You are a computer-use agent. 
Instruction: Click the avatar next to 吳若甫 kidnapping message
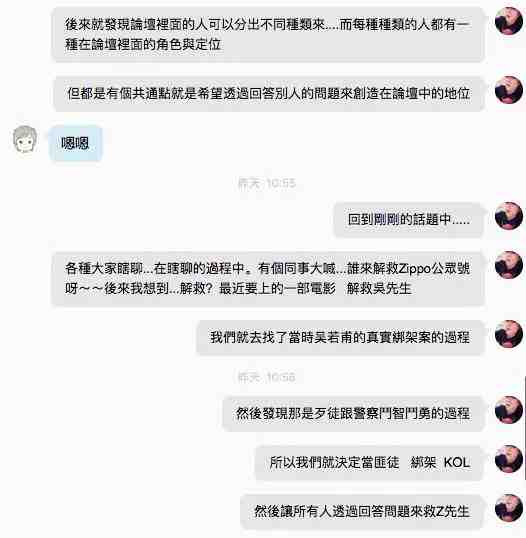point(509,334)
